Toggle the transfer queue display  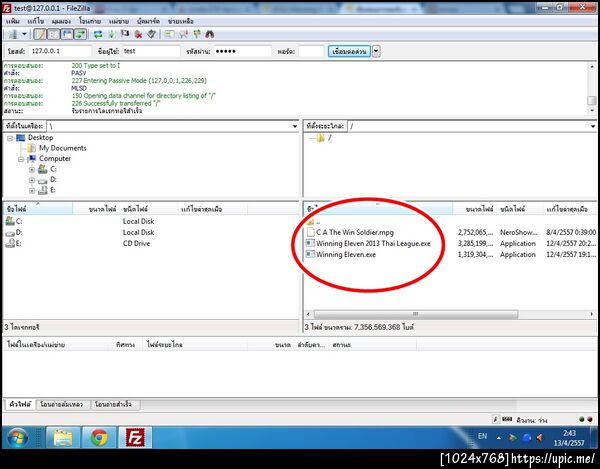click(80, 34)
